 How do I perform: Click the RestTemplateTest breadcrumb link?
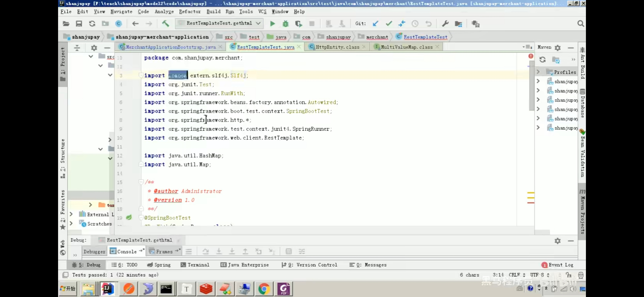click(425, 37)
